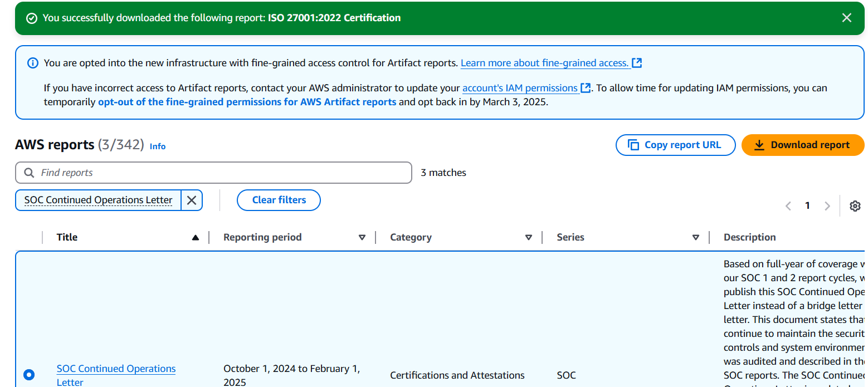Select radio button for SOC Continued Operations Letter

(29, 375)
